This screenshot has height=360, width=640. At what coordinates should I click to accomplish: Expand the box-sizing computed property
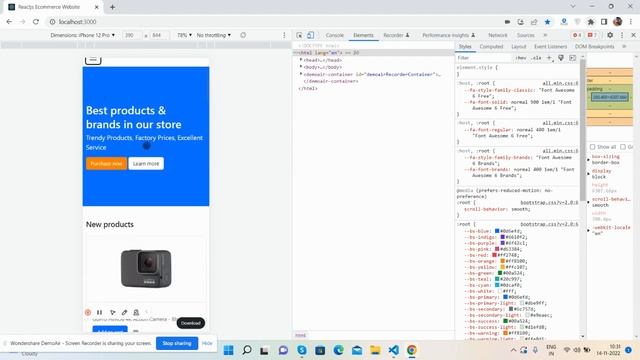tap(589, 159)
